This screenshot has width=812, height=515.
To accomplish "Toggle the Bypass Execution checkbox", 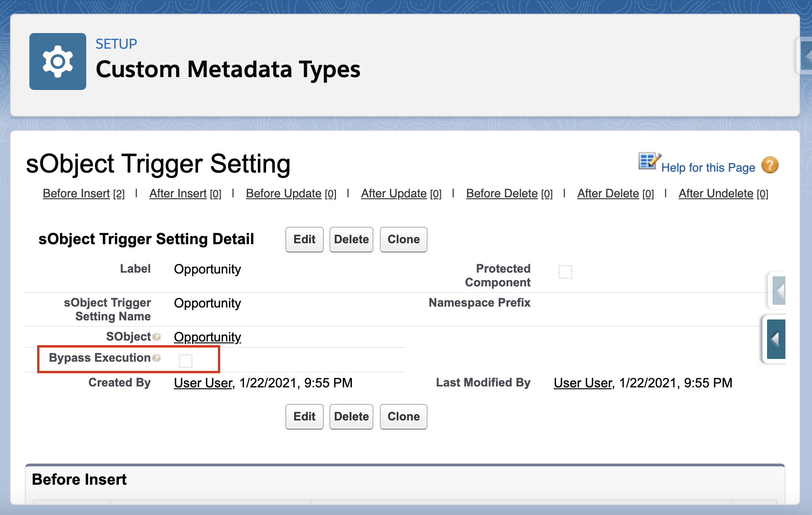I will point(185,361).
